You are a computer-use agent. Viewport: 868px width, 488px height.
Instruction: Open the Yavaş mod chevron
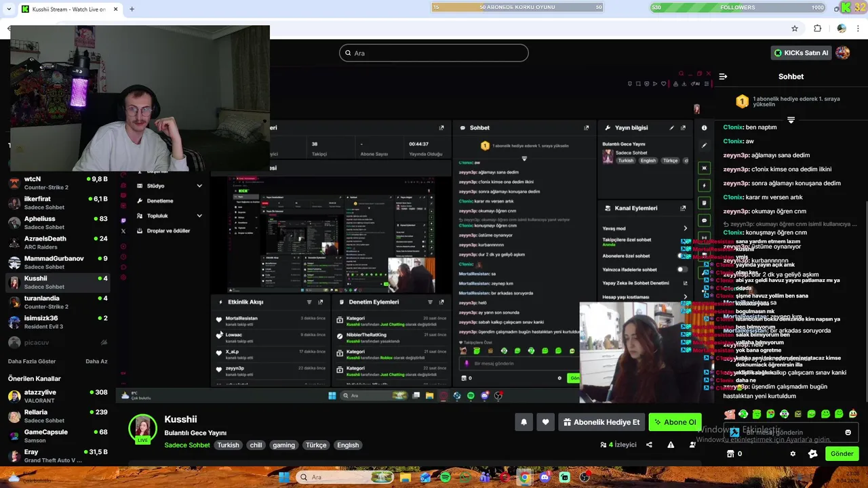click(685, 228)
